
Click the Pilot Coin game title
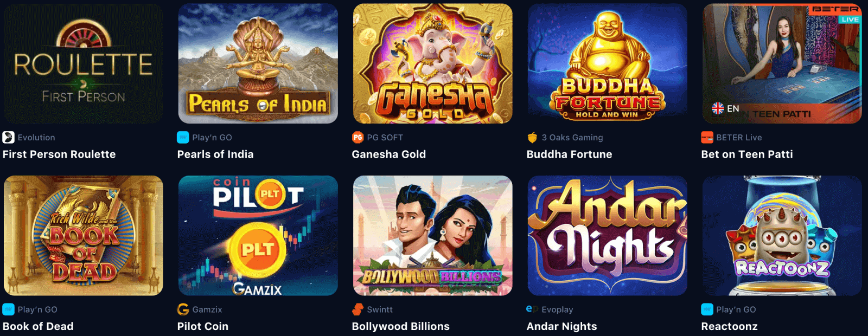[x=203, y=326]
